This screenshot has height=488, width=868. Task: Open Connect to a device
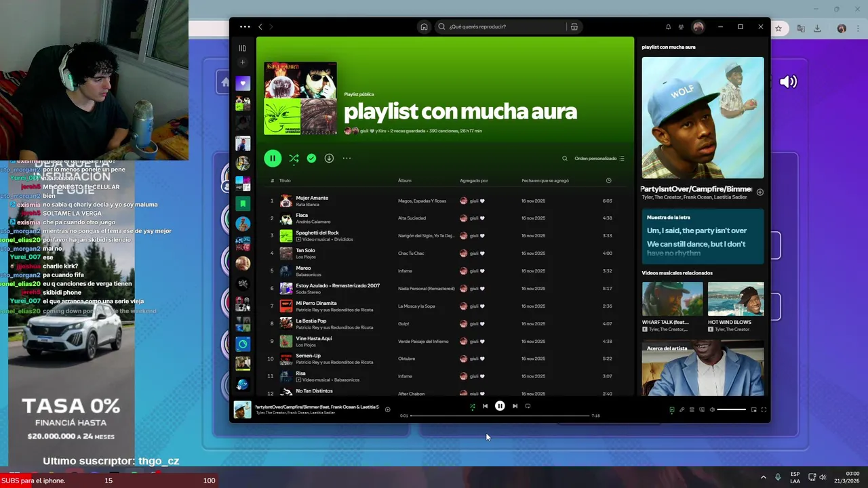[x=702, y=410]
